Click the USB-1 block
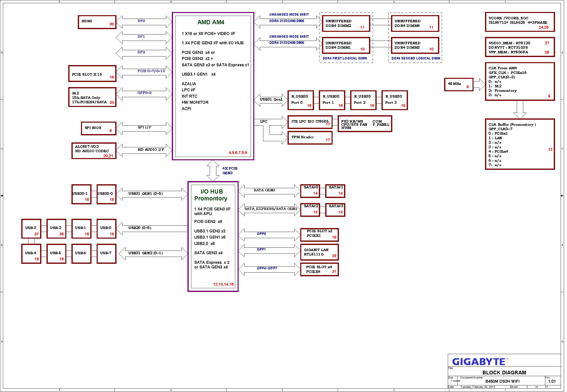 82,229
